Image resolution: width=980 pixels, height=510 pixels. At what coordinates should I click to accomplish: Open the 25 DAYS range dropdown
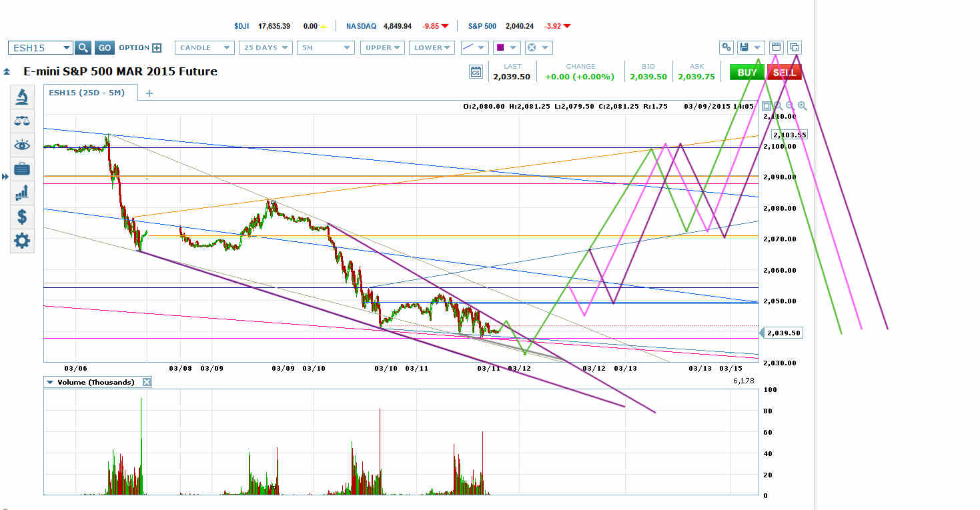267,47
